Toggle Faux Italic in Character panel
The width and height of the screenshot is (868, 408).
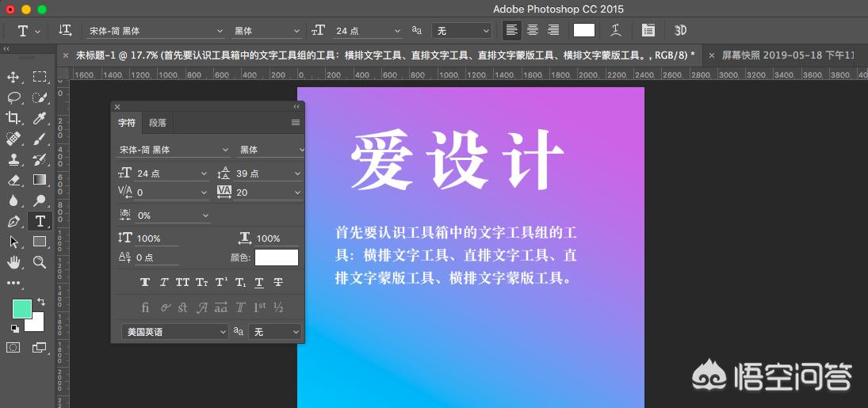coord(164,282)
